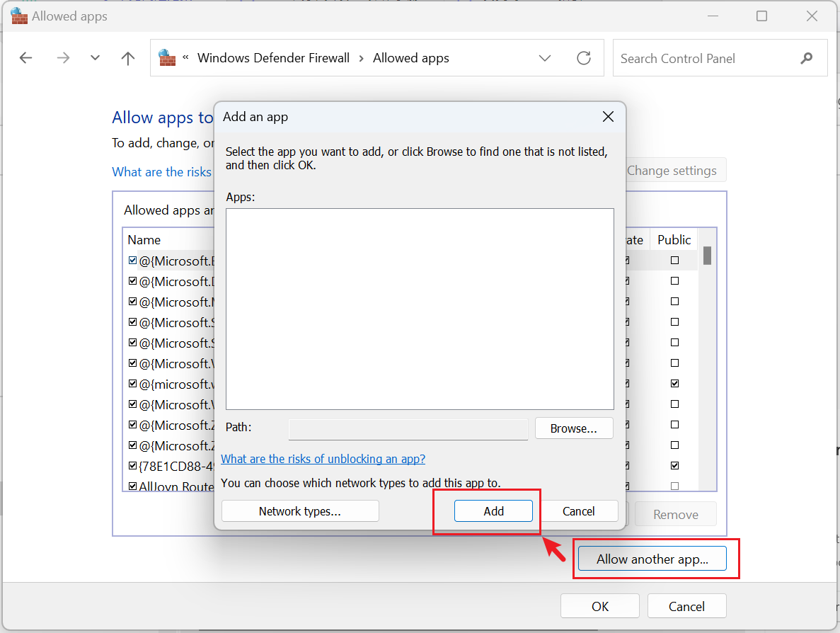Image resolution: width=840 pixels, height=633 pixels.
Task: Refresh the Allowed apps page
Action: 583,58
